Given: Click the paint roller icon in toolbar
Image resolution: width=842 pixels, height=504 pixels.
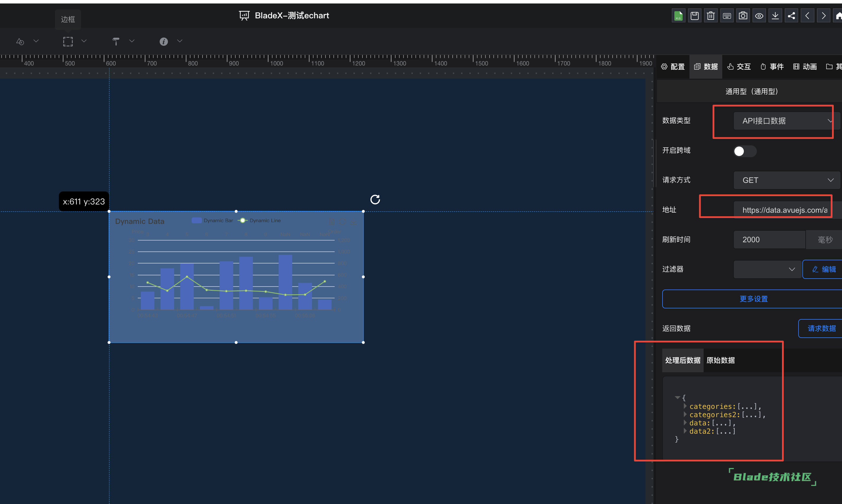Looking at the screenshot, I should pyautogui.click(x=116, y=41).
